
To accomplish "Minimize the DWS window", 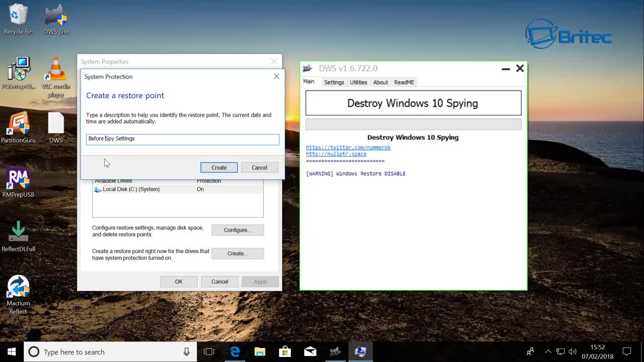I will 506,68.
